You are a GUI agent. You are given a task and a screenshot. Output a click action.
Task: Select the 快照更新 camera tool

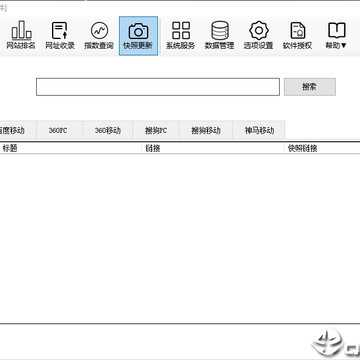tap(138, 36)
